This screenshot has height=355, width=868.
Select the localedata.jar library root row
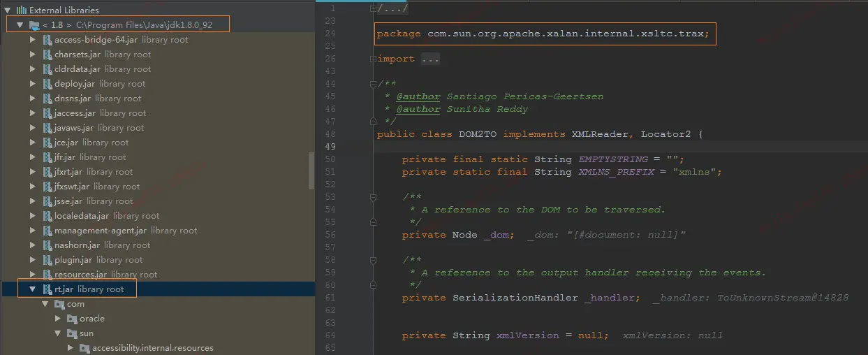[x=157, y=216]
